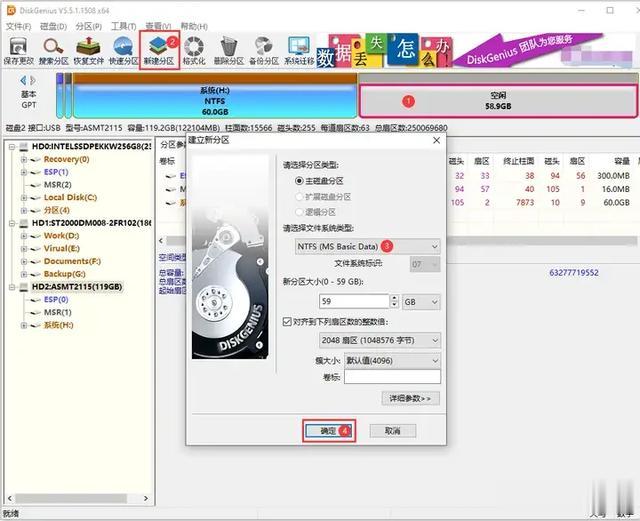The height and width of the screenshot is (521, 640).
Task: Select Backup(G:) partition in tree
Action: (64, 274)
